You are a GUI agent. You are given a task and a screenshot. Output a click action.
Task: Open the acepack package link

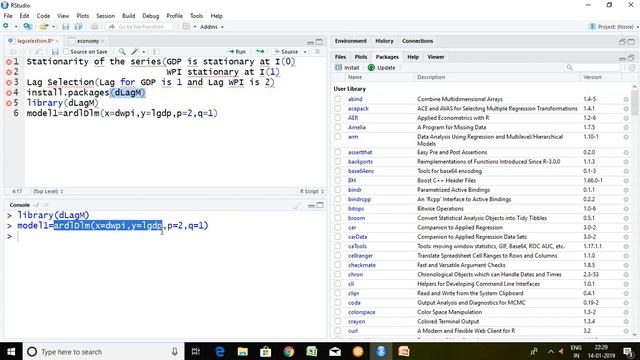(358, 109)
